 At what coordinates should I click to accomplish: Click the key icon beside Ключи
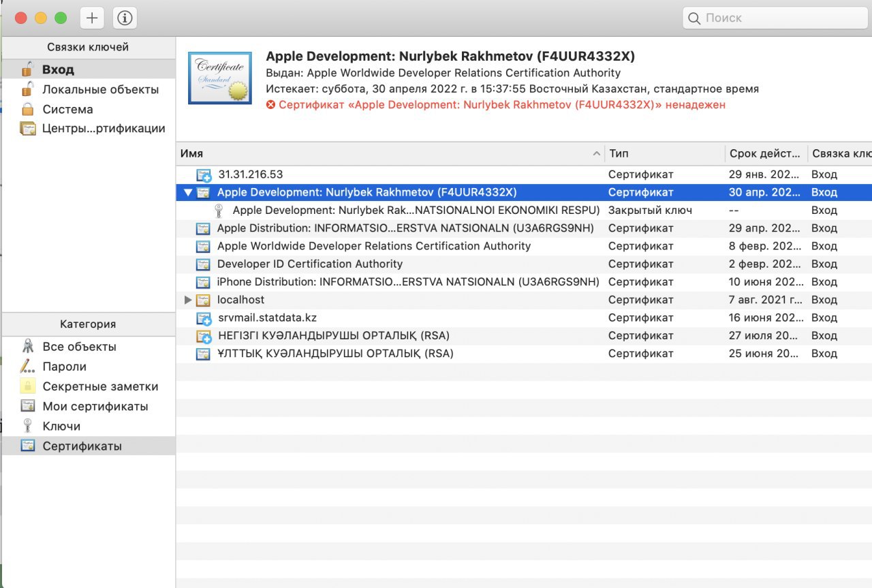tap(27, 426)
